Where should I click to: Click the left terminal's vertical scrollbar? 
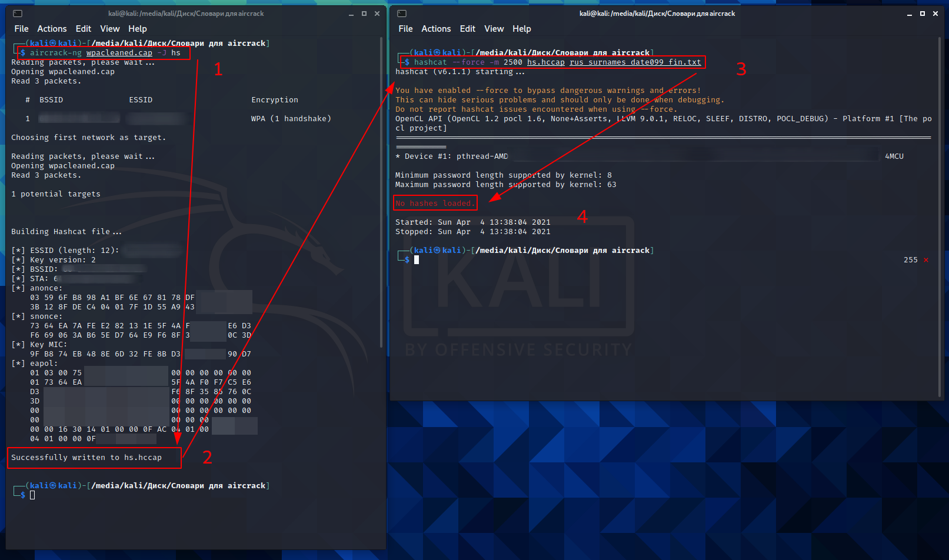point(381,194)
